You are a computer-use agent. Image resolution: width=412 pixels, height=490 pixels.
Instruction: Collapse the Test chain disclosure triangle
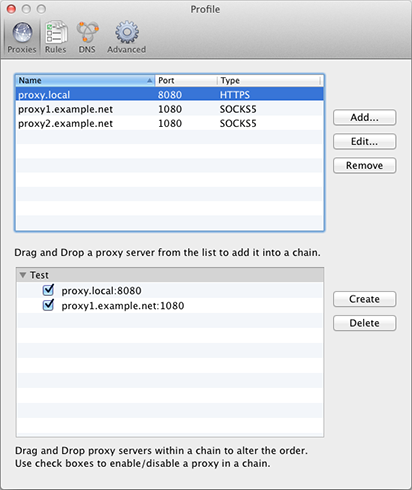tap(23, 275)
